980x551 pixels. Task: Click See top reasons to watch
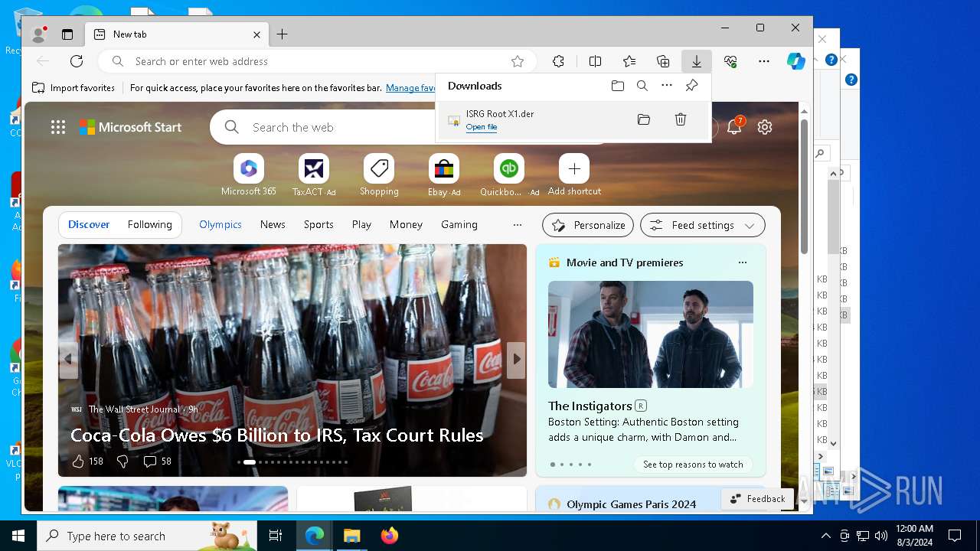tap(693, 464)
